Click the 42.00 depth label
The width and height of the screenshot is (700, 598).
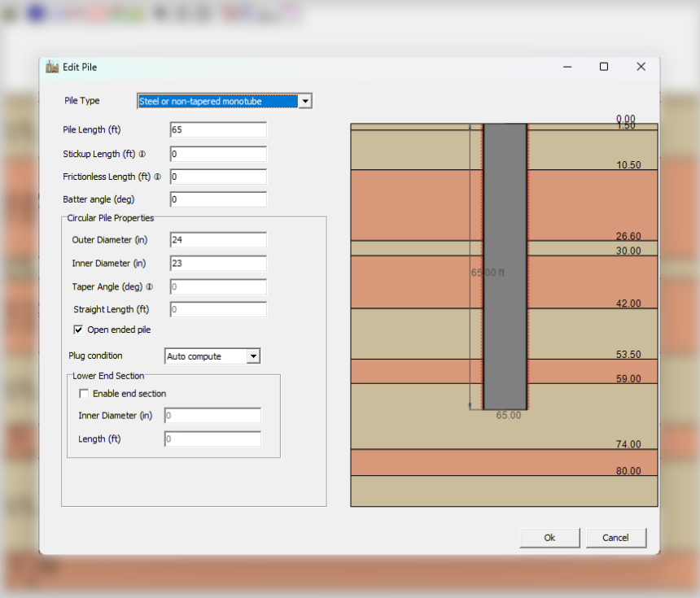[x=628, y=303]
